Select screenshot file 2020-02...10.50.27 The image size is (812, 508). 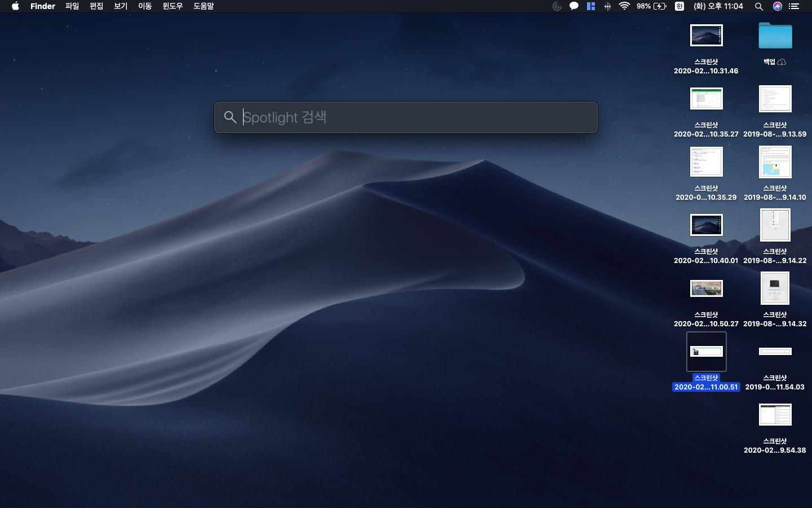point(707,288)
